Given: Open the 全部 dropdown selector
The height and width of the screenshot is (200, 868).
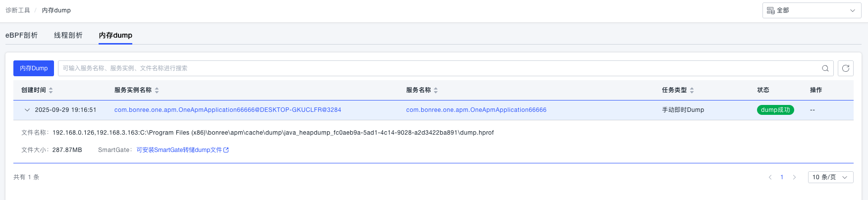Looking at the screenshot, I should tap(812, 10).
